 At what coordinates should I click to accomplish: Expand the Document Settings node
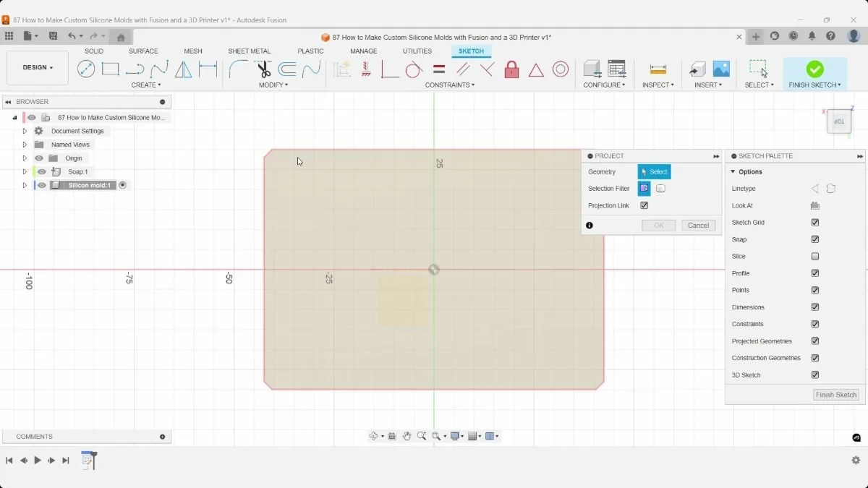pyautogui.click(x=25, y=132)
